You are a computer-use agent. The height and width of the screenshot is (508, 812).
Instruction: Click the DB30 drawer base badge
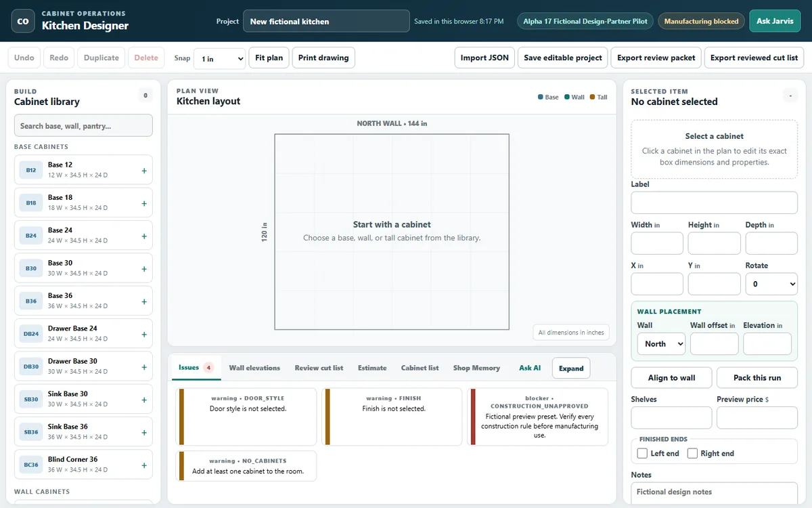coord(31,366)
